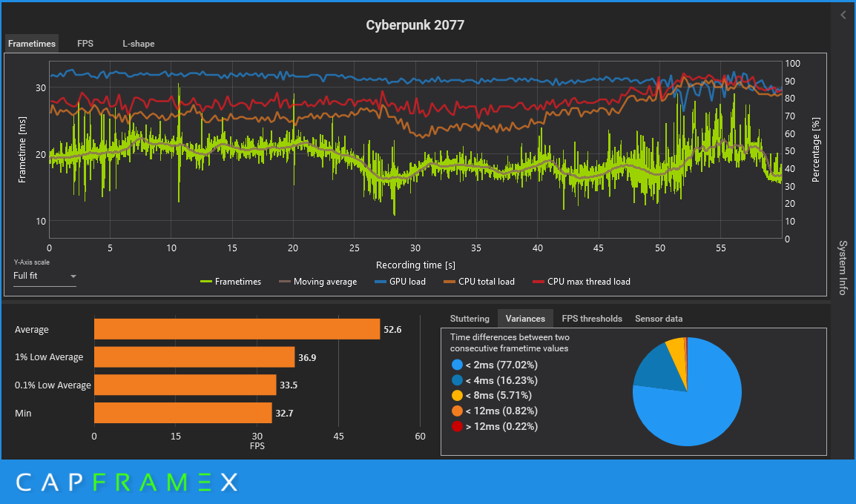
Task: Click the Average FPS bar
Action: [237, 330]
